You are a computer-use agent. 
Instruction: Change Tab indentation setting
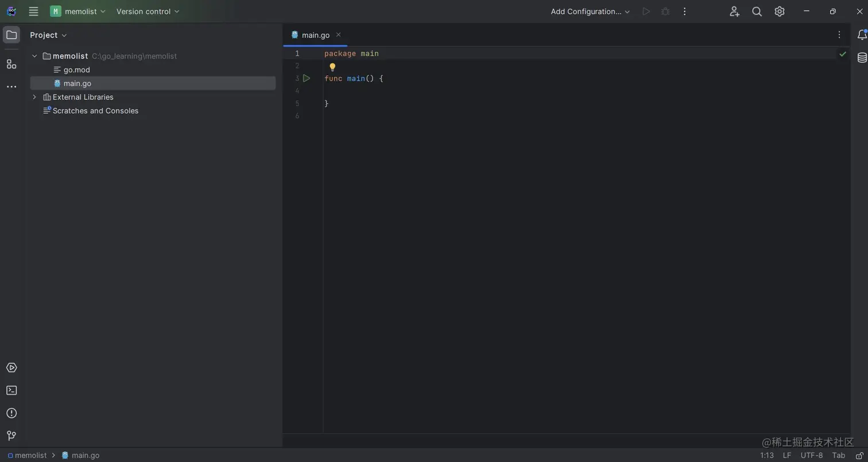tap(838, 456)
